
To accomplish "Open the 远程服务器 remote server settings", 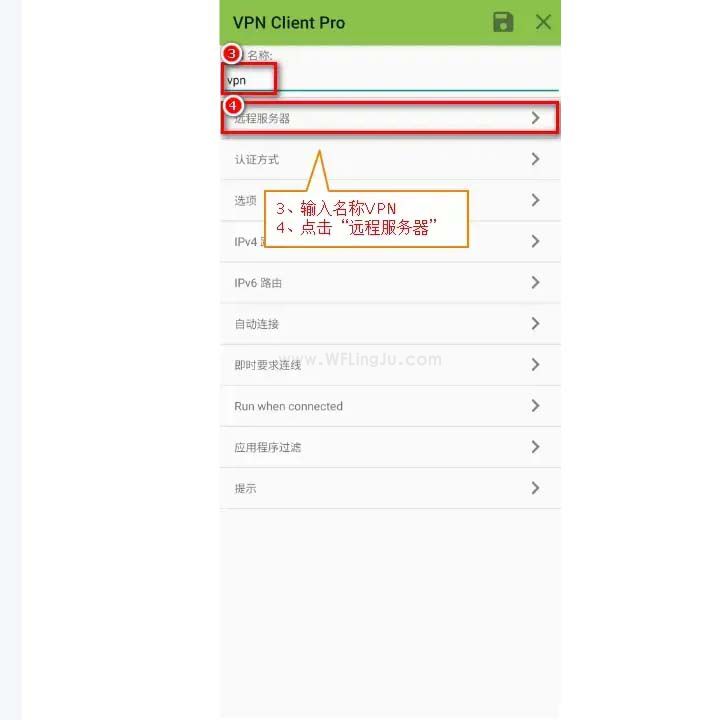I will point(390,118).
